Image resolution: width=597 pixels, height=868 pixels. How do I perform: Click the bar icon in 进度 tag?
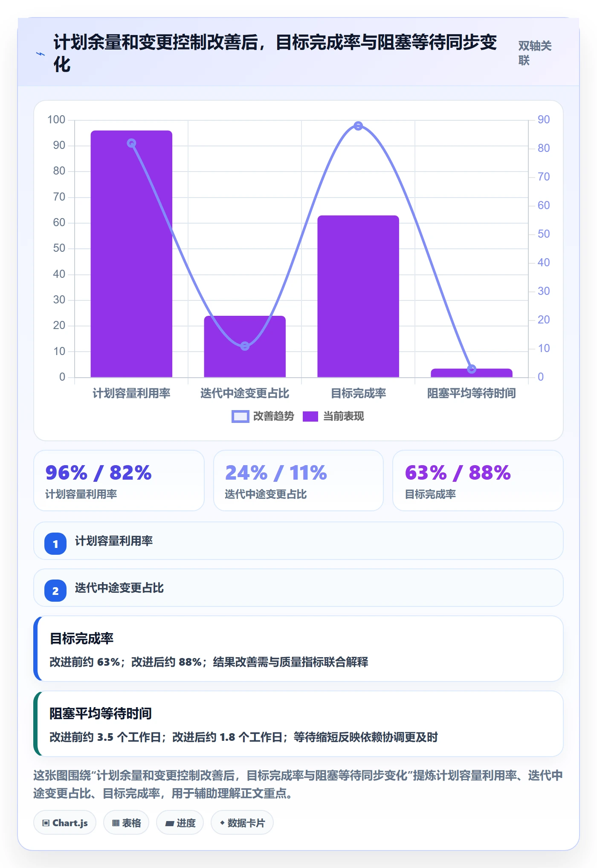click(x=170, y=824)
